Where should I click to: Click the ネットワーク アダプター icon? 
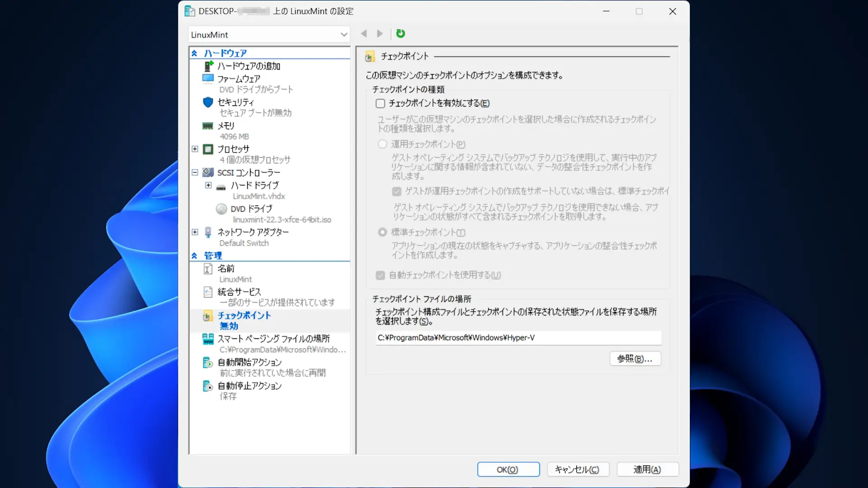tap(208, 232)
